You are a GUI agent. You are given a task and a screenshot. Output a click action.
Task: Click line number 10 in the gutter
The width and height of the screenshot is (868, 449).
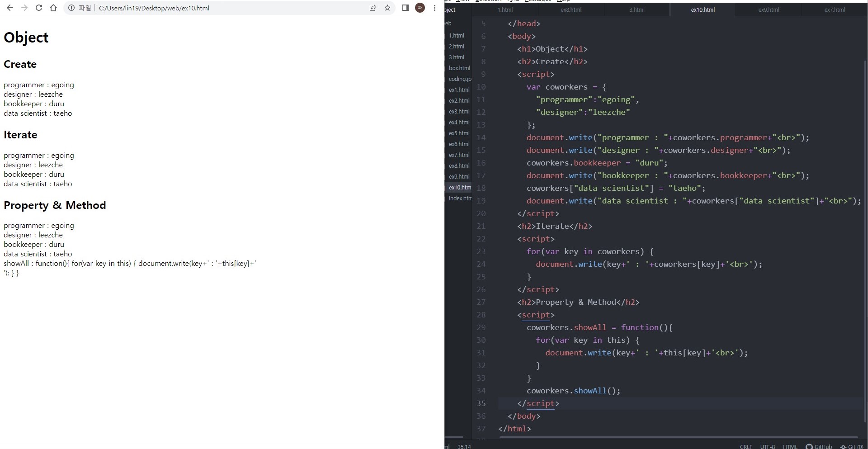pos(481,87)
